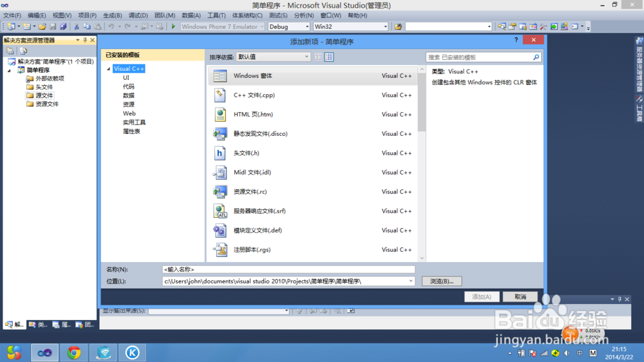This screenshot has height=362, width=644.
Task: Click the Properties Window toolbar icon
Action: [512, 26]
